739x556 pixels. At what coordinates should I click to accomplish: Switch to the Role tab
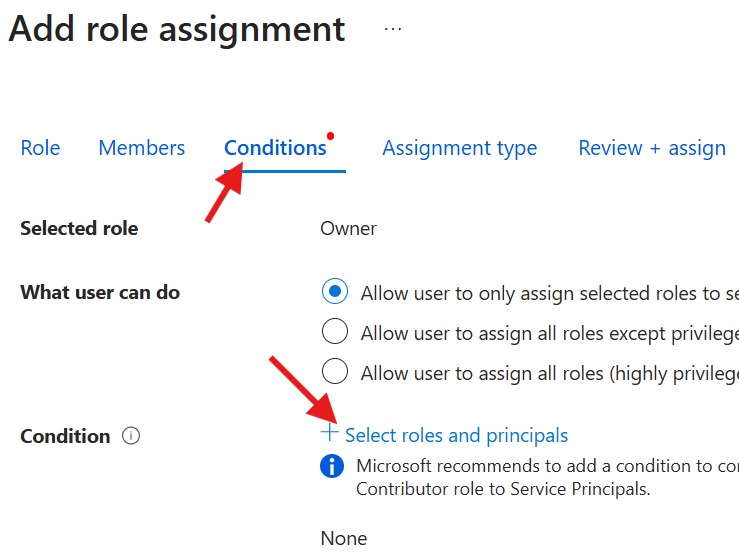click(x=40, y=148)
